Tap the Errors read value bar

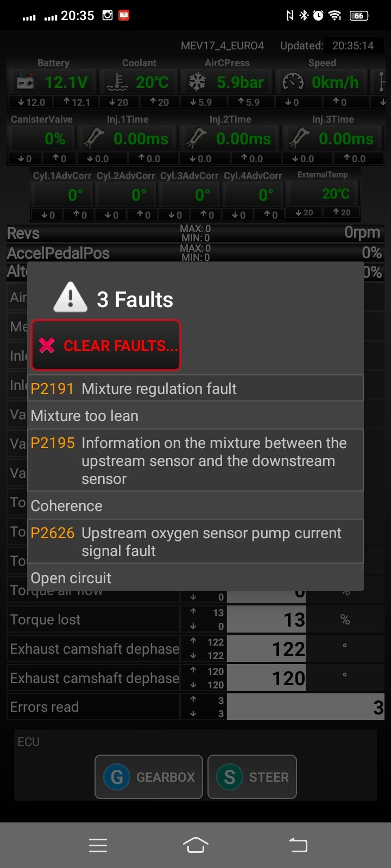[305, 707]
